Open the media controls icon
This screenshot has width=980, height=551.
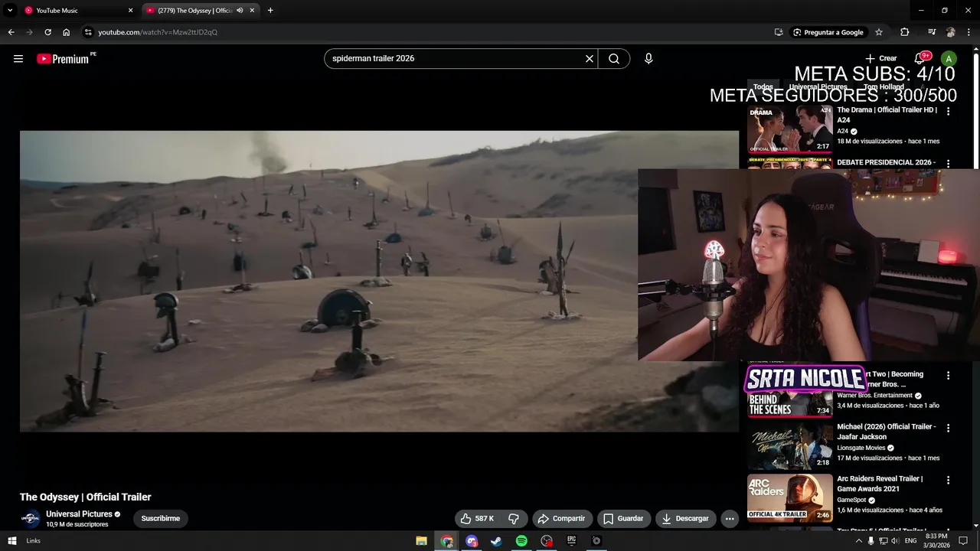932,32
